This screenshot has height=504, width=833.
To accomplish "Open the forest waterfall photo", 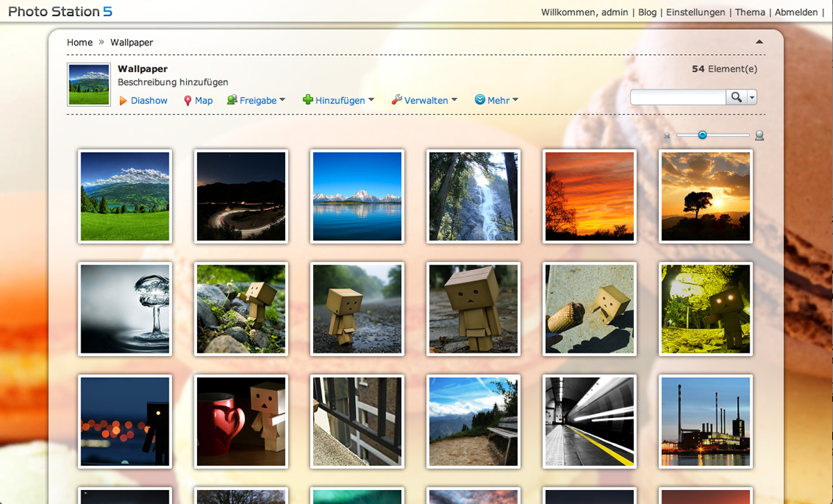I will tap(473, 196).
